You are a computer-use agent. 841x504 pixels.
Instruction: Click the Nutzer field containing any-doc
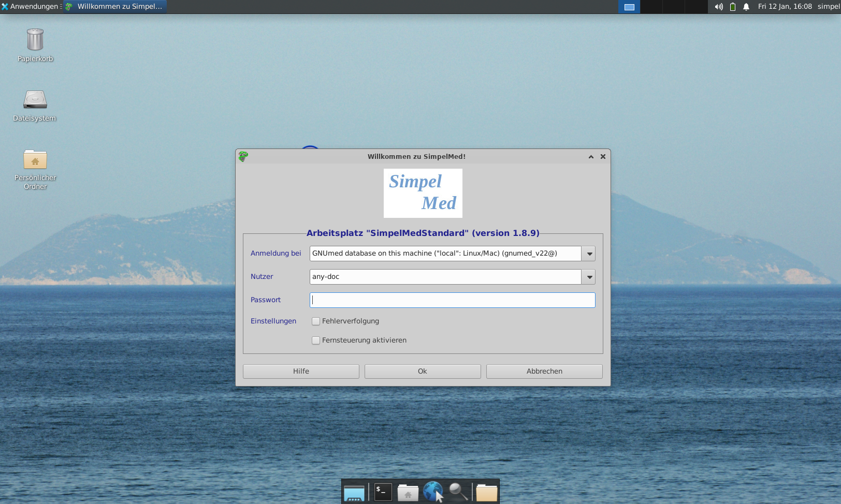click(445, 277)
